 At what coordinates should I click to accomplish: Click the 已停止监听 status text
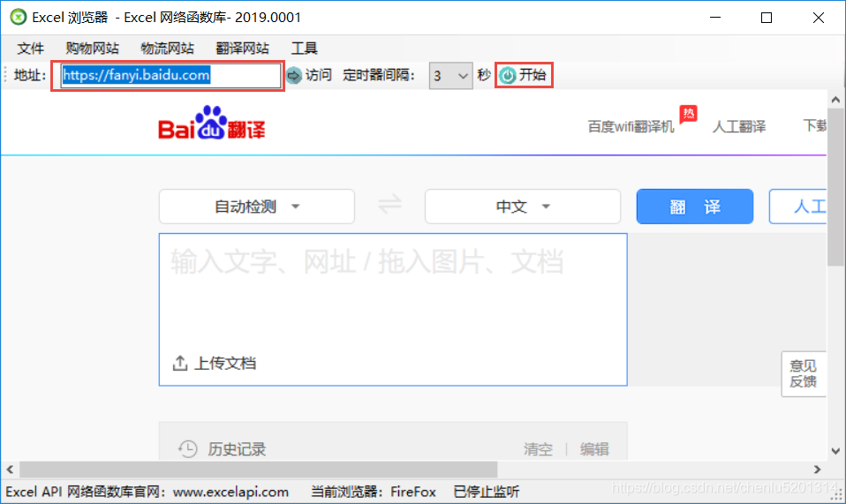(486, 492)
